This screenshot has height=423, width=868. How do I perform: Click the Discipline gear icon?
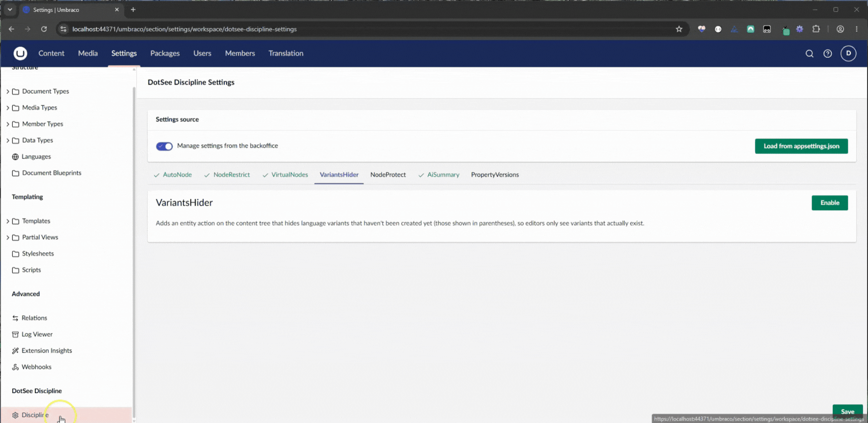point(15,415)
